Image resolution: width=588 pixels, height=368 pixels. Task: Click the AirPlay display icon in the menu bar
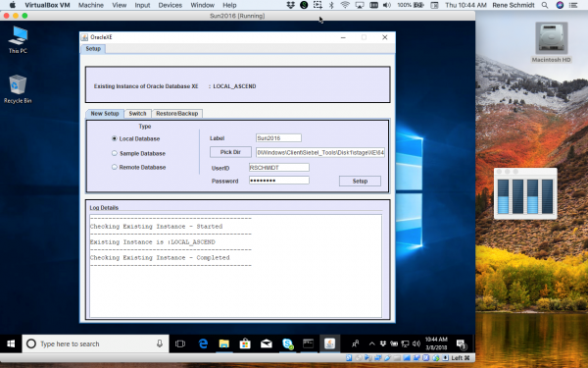(360, 5)
